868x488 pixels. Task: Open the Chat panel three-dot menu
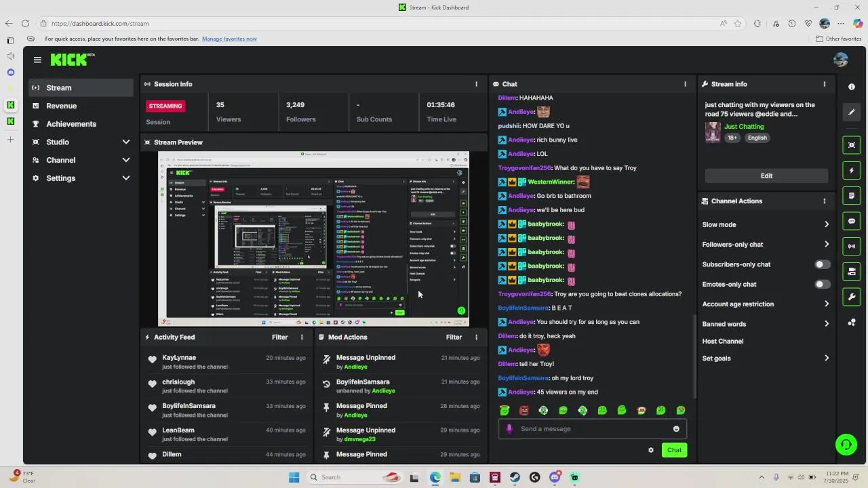[x=685, y=84]
